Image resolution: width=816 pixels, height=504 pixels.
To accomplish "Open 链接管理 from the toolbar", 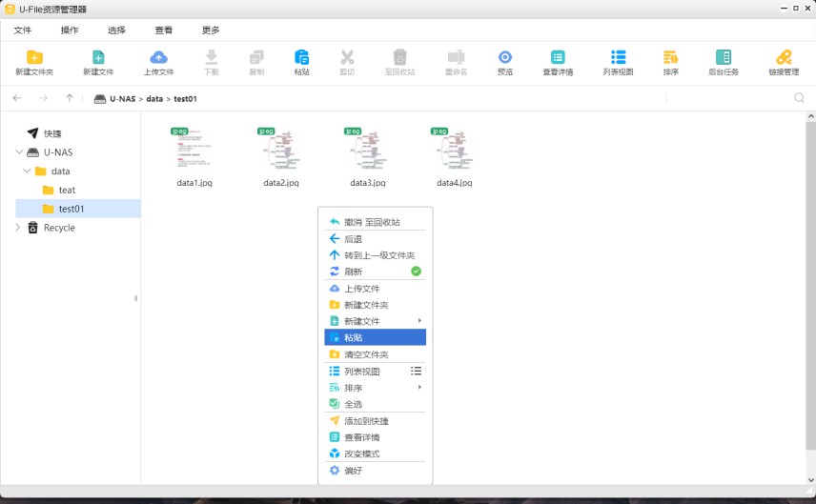I will pos(784,58).
